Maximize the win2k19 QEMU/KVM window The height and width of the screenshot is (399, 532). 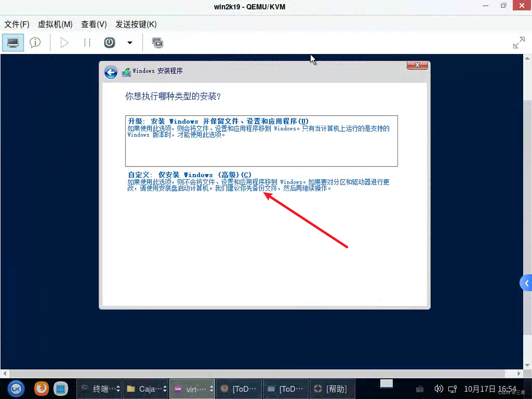[503, 6]
